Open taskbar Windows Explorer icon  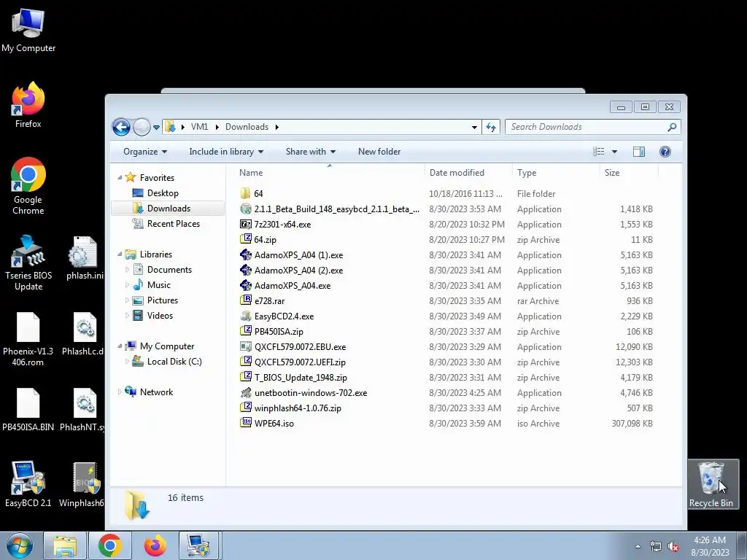coord(65,545)
